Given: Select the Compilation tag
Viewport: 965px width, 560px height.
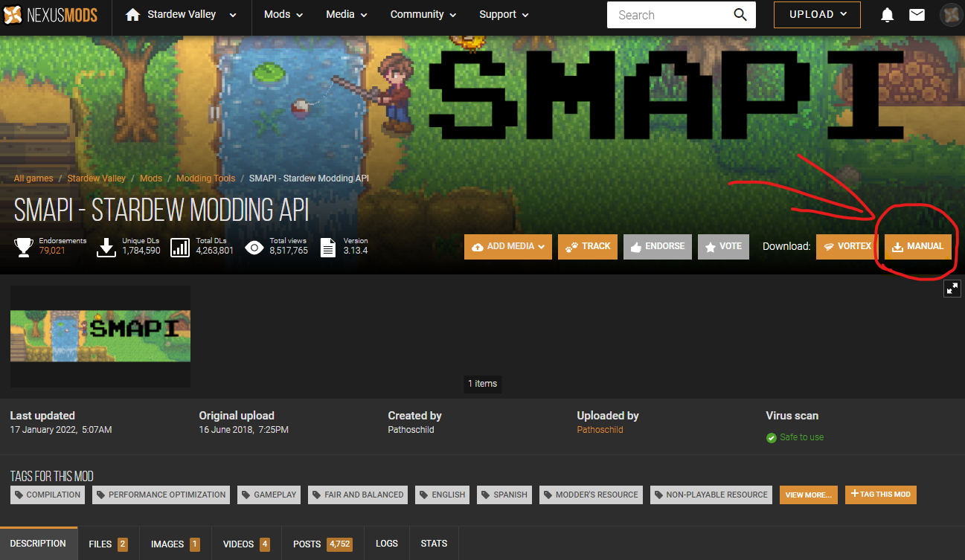Looking at the screenshot, I should [x=48, y=495].
